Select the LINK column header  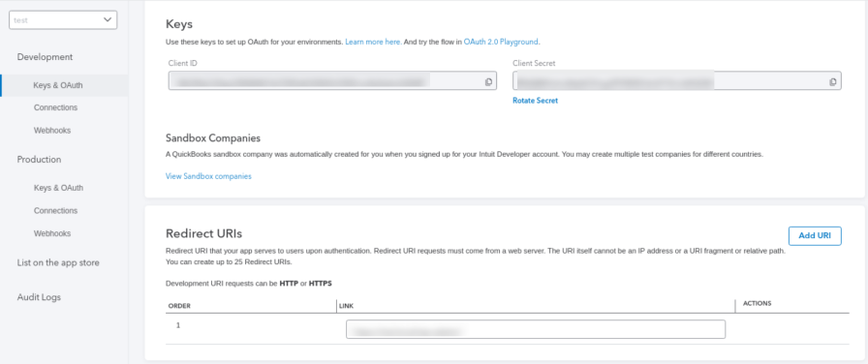(x=347, y=306)
